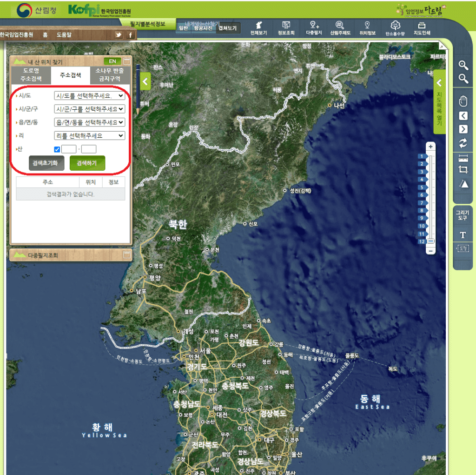This screenshot has height=475, width=476.
Task: Toggle the EN language button
Action: (112, 61)
